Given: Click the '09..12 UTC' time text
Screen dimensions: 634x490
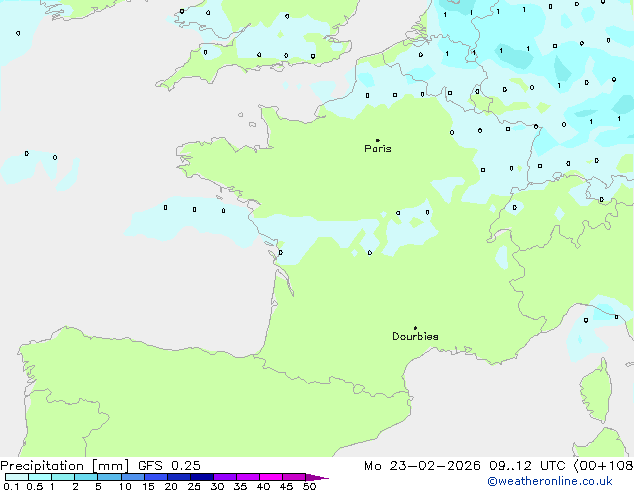Looking at the screenshot, I should click(x=527, y=466).
